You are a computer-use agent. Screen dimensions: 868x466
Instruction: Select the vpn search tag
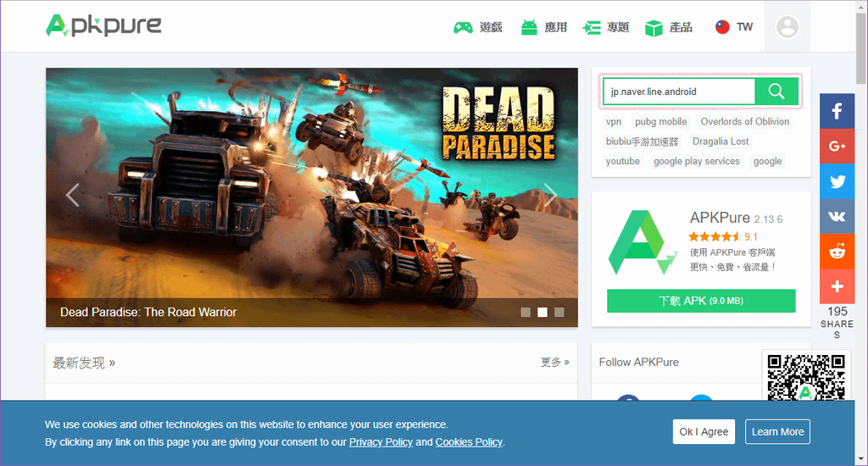tap(614, 122)
